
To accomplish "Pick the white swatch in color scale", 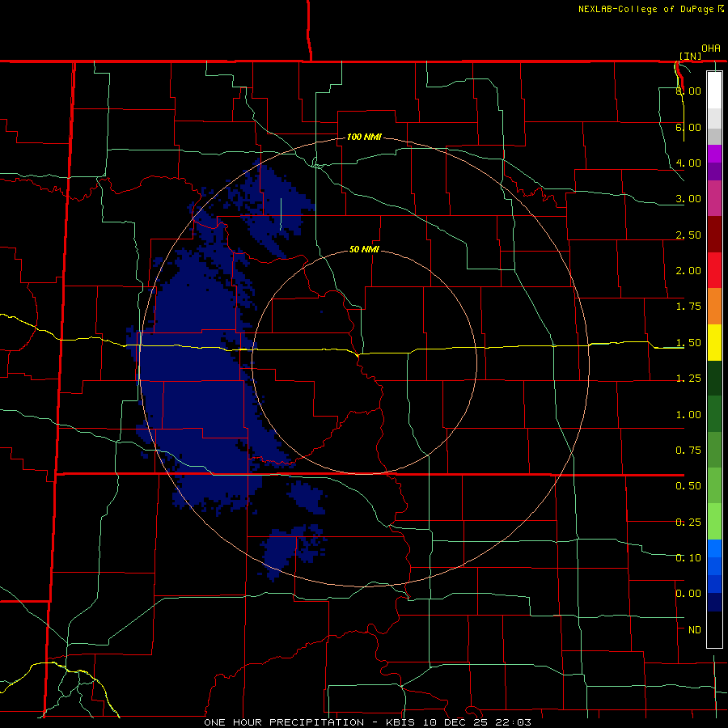I will [714, 90].
